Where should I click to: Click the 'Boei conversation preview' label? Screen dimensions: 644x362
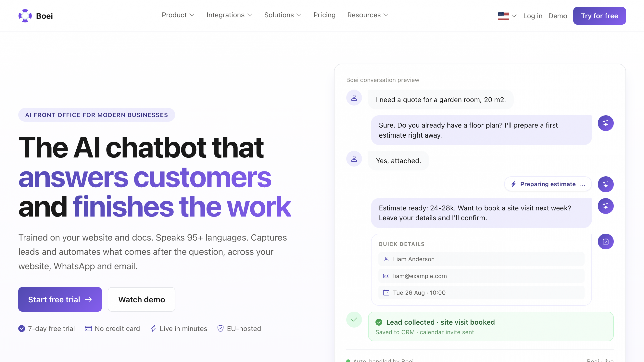[383, 80]
